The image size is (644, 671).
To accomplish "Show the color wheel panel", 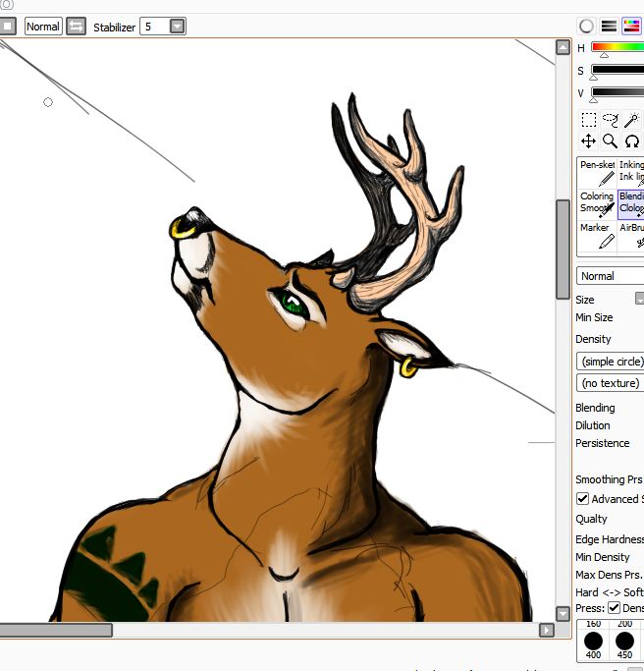I will pyautogui.click(x=587, y=27).
